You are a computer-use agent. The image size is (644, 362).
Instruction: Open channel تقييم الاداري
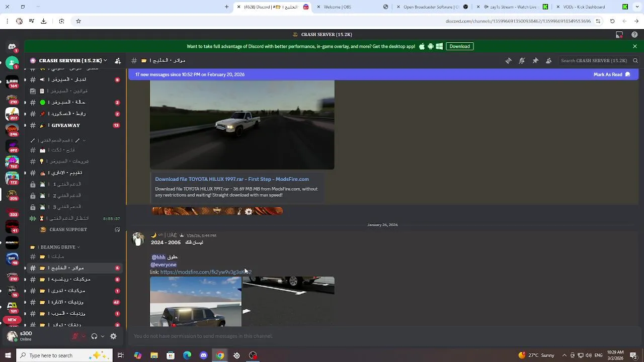(74, 173)
